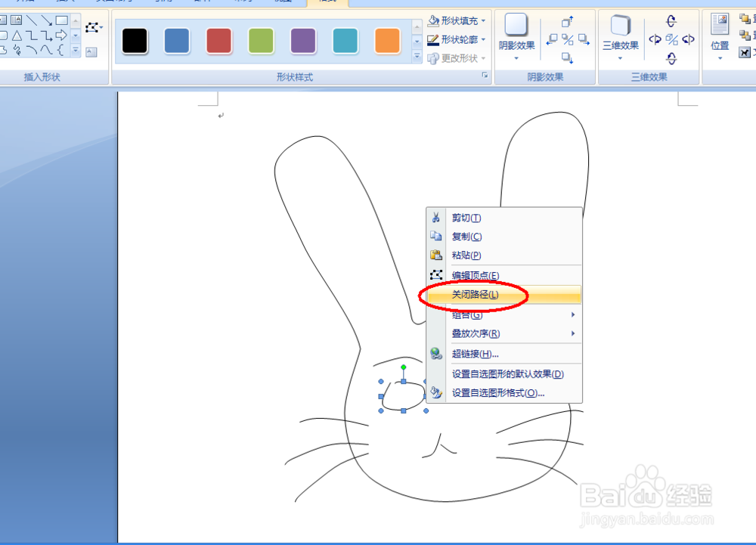Apply the orange shape style swatch
The height and width of the screenshot is (545, 756).
(x=387, y=41)
